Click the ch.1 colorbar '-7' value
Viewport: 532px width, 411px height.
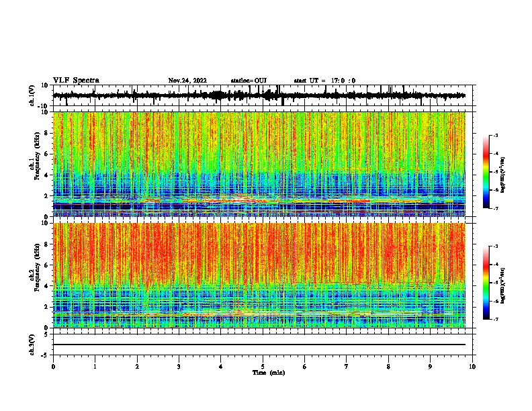tap(495, 208)
